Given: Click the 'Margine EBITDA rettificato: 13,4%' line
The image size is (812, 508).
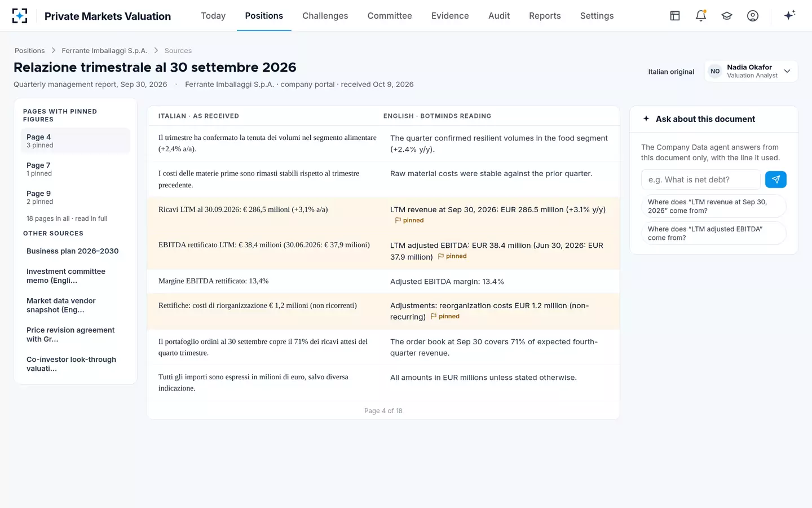Looking at the screenshot, I should 214,281.
